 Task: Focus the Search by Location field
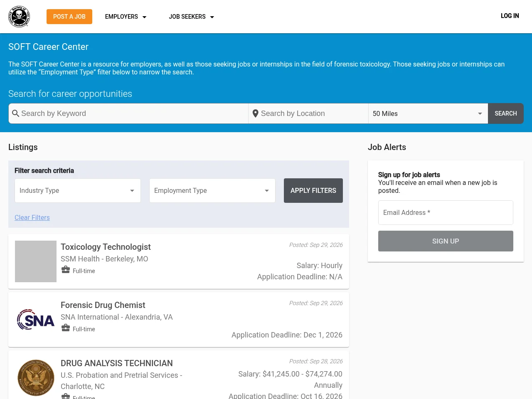[308, 113]
